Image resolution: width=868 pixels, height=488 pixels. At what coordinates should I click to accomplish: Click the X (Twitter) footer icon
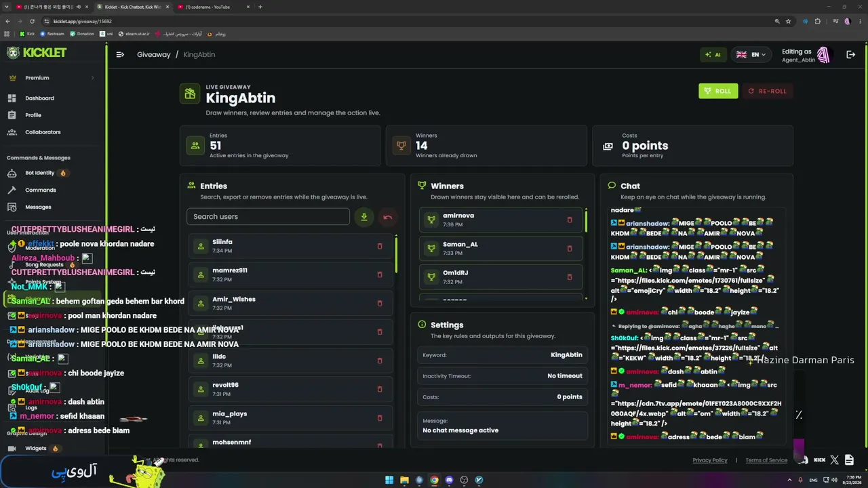(x=835, y=460)
